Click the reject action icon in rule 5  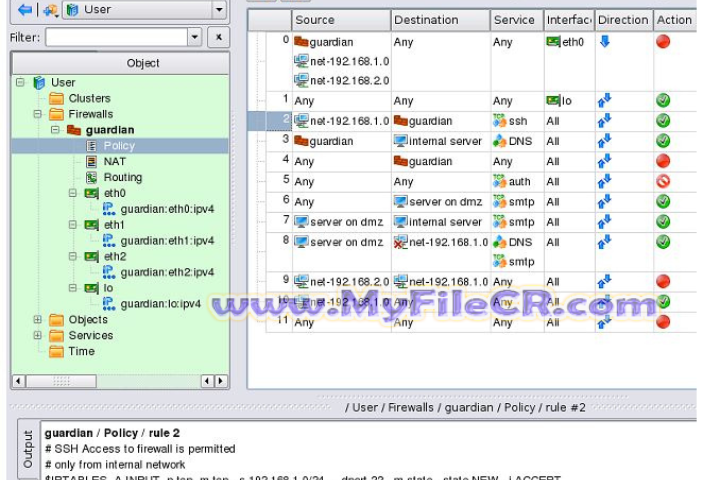point(663,181)
